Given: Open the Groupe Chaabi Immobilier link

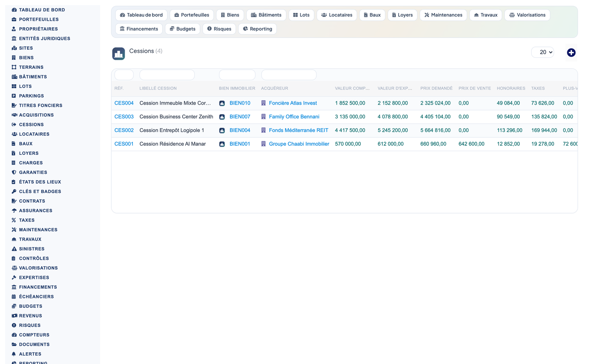Looking at the screenshot, I should coord(299,144).
